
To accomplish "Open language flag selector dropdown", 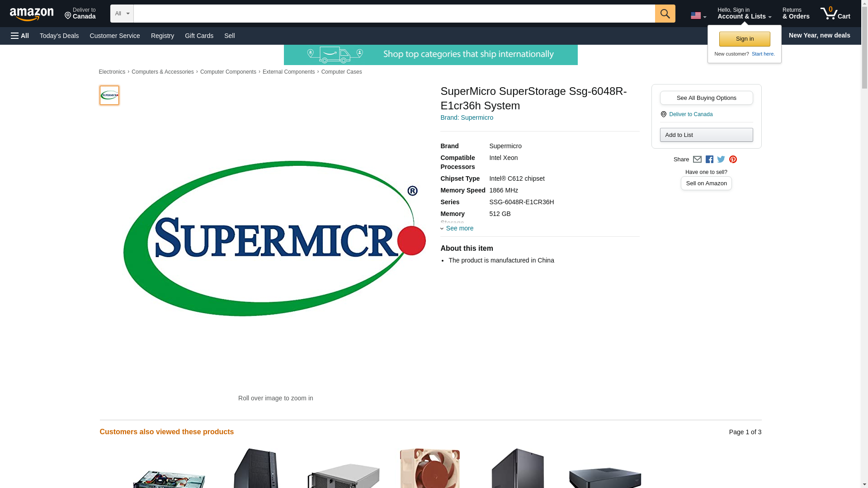I will click(698, 16).
